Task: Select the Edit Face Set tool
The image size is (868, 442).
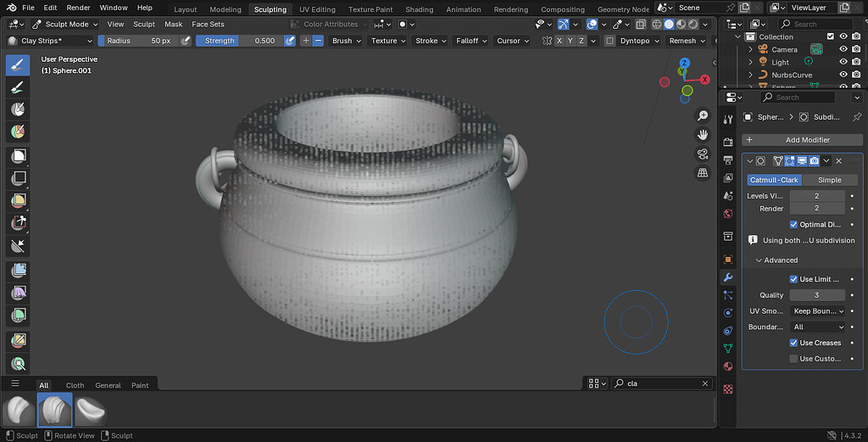Action: pyautogui.click(x=18, y=339)
